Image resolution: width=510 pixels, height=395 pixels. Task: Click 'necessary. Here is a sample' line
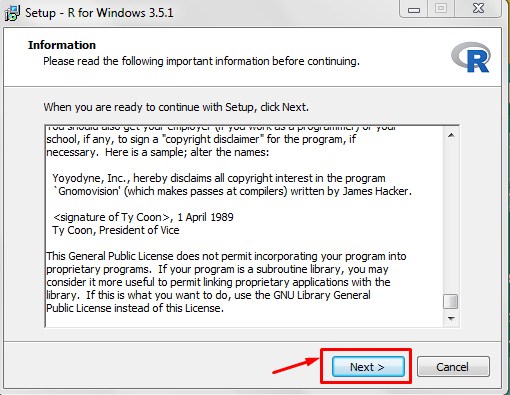pos(157,152)
